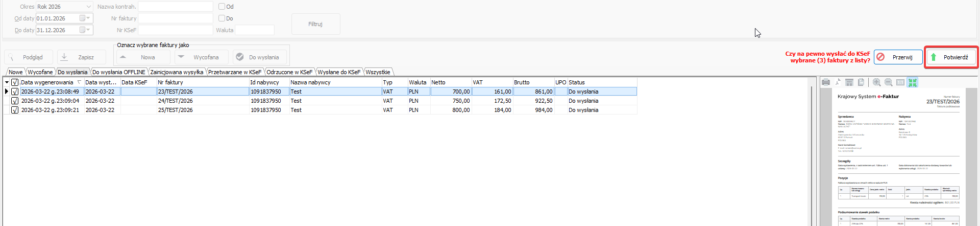The width and height of the screenshot is (980, 226).
Task: Click the zoom out magnifier icon
Action: 889,82
